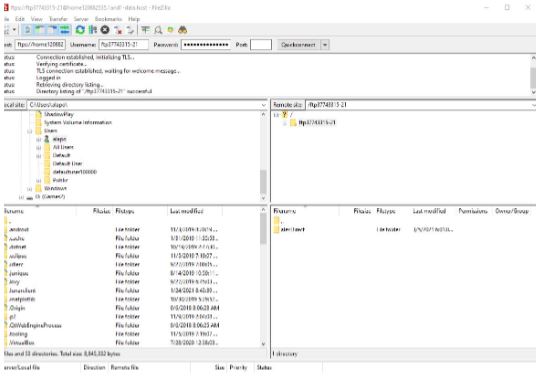Viewport: 544px width, 379px height.
Task: Expand the Default folder node
Action: [39, 156]
